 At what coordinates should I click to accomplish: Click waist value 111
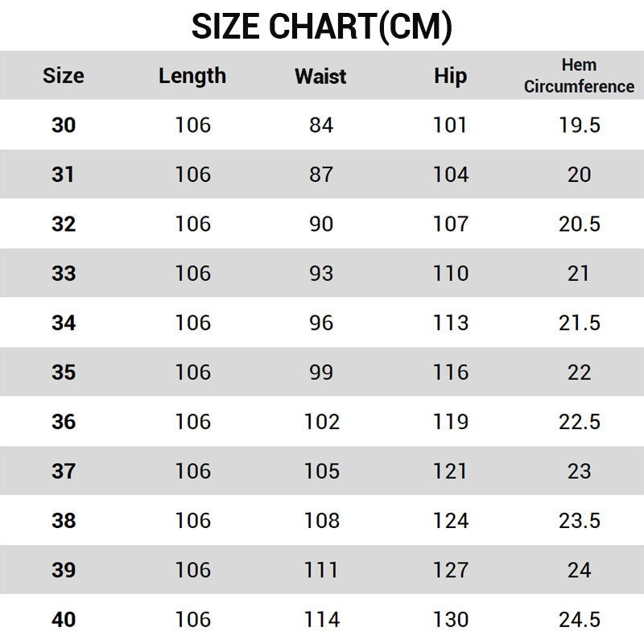pos(321,571)
